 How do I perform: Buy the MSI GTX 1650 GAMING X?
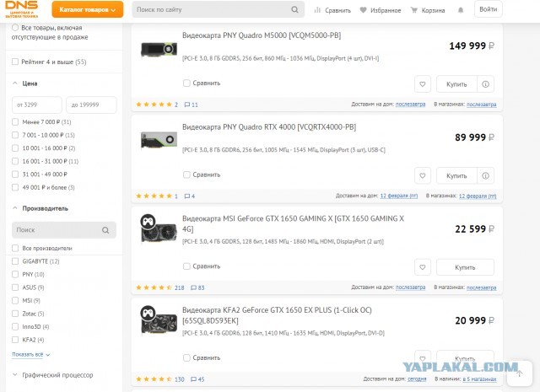tap(465, 267)
